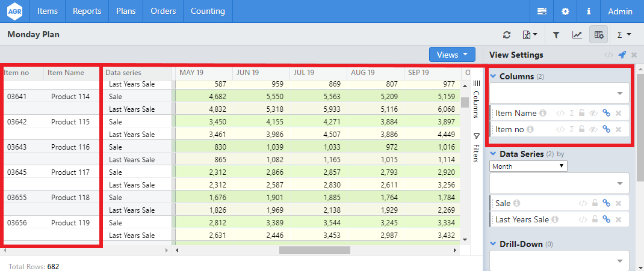Click the Views button

[452, 55]
